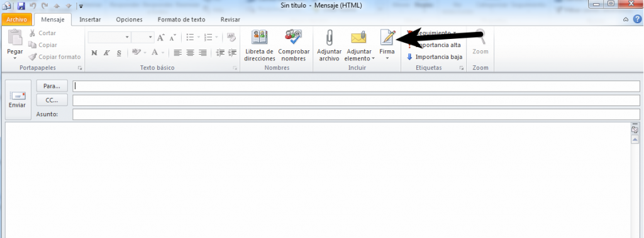
Task: Click into the Para recipient field
Action: (356, 86)
